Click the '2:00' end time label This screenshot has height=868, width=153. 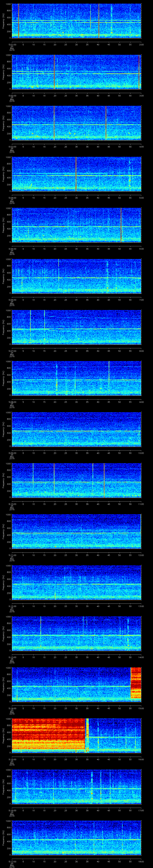[141, 44]
